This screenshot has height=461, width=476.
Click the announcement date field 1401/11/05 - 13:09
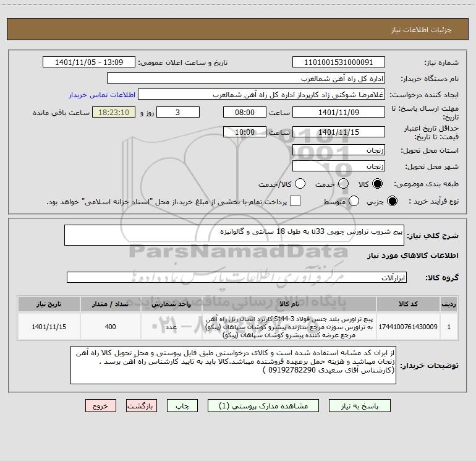pyautogui.click(x=89, y=62)
